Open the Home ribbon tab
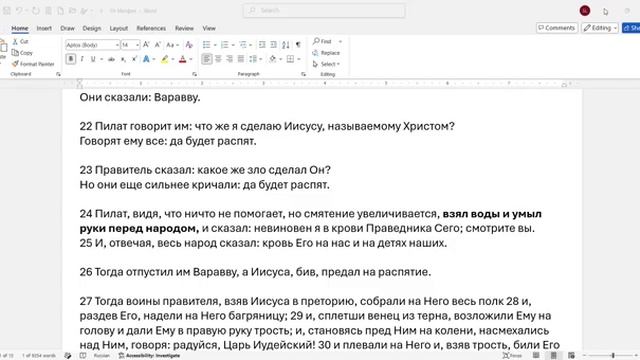640x360 pixels. pos(20,28)
